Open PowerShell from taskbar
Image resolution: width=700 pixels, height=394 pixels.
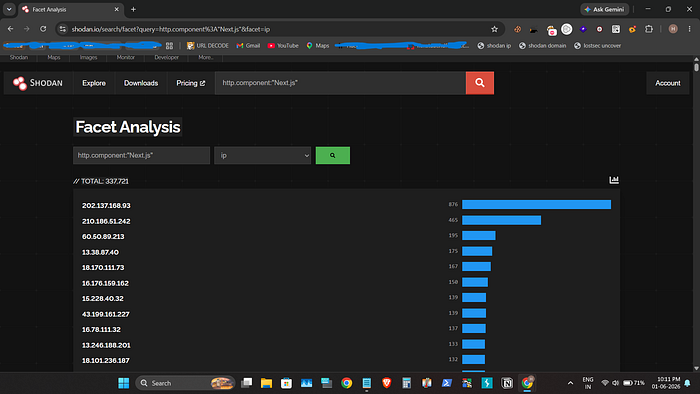pyautogui.click(x=446, y=383)
